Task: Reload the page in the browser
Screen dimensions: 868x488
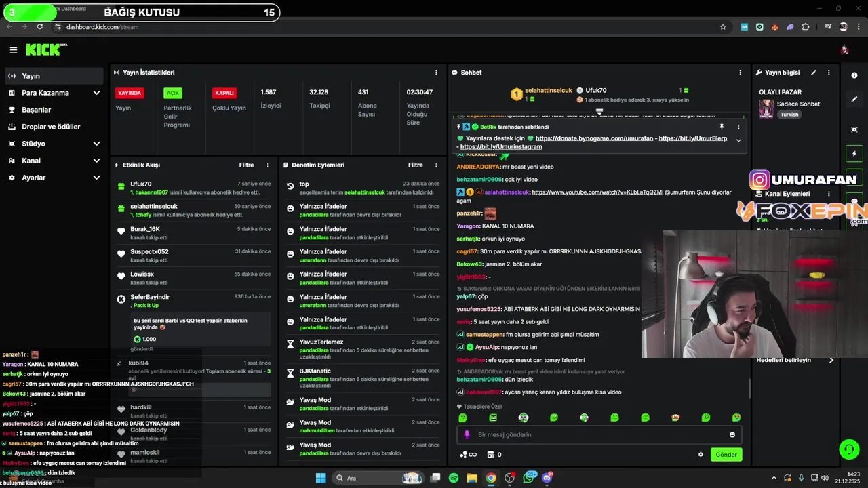Action: point(40,27)
